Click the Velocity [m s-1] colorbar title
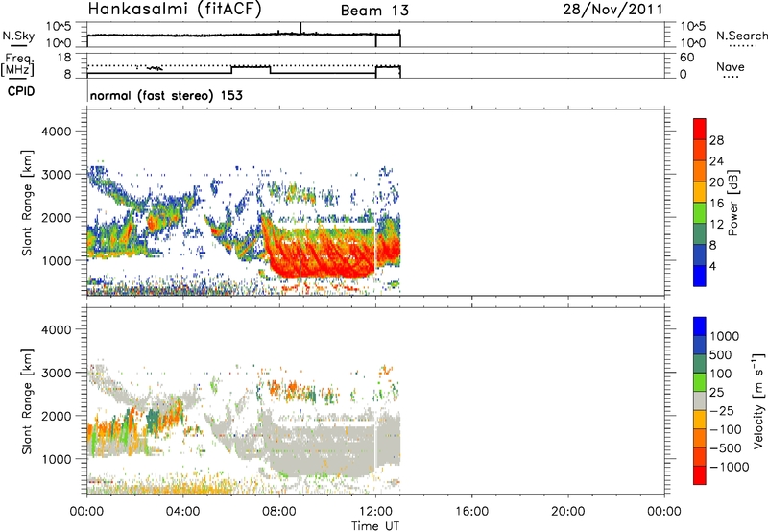This screenshot has height=532, width=768. click(758, 400)
